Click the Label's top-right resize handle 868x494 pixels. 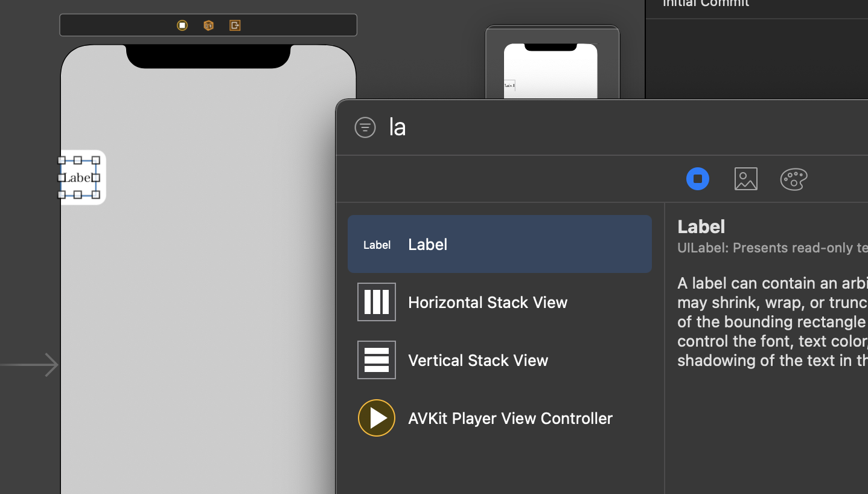(x=96, y=161)
